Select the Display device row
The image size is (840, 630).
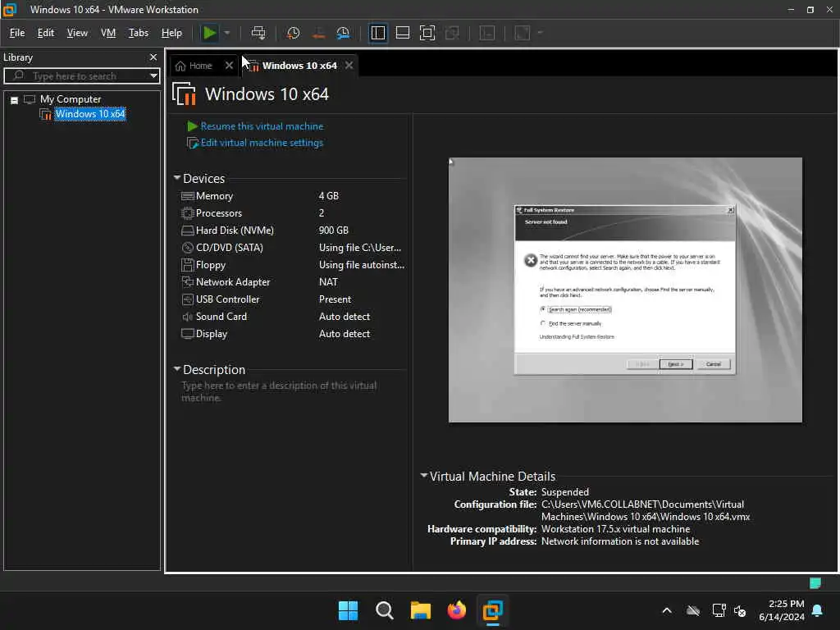click(x=293, y=334)
